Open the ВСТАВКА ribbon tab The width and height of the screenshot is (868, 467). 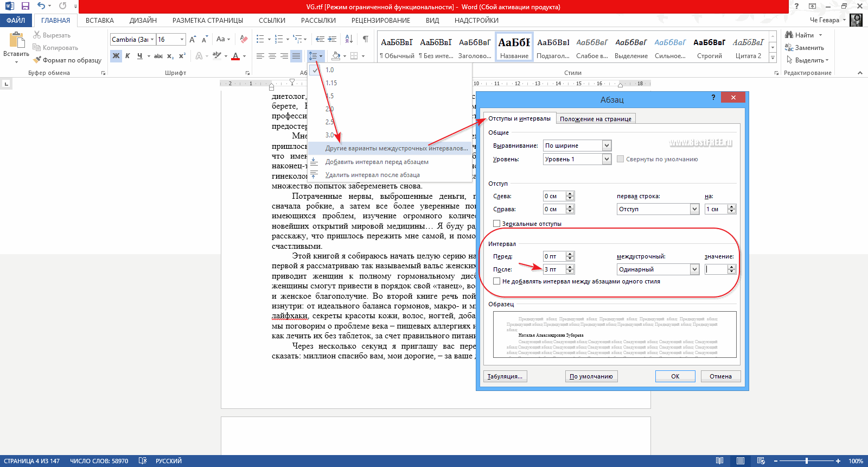pyautogui.click(x=100, y=21)
